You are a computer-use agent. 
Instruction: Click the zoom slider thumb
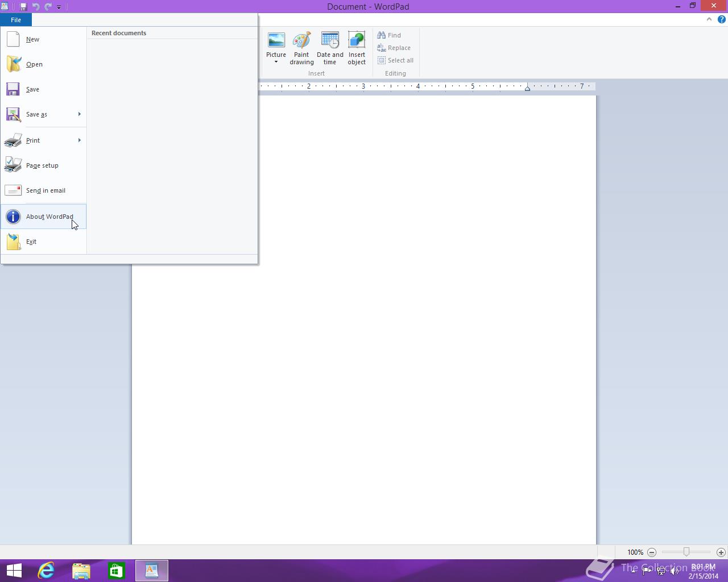coord(686,552)
